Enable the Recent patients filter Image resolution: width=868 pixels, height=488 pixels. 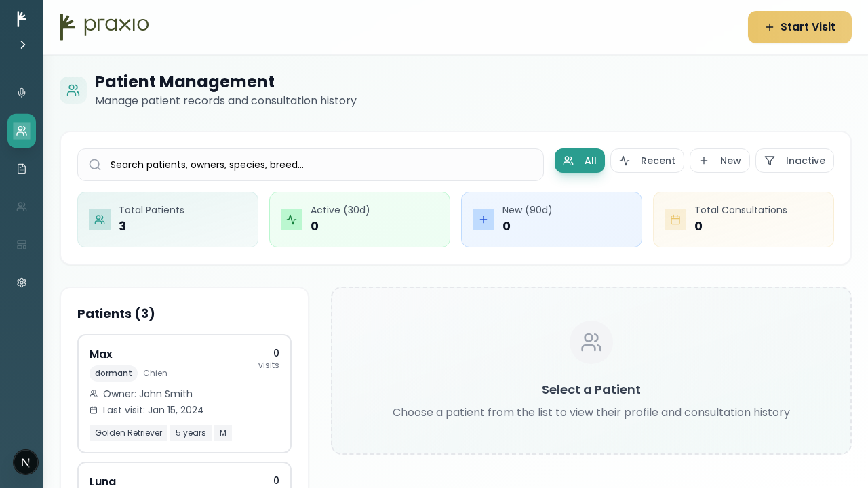647,161
